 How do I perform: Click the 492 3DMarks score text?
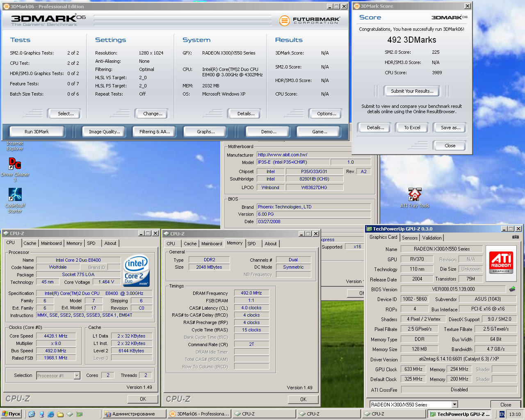[x=412, y=40]
